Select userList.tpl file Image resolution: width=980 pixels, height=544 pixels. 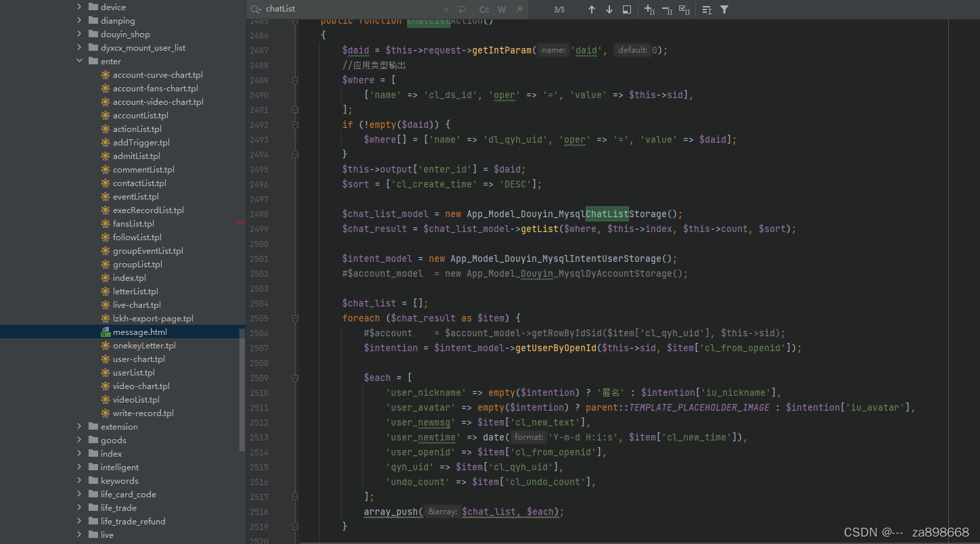tap(134, 372)
